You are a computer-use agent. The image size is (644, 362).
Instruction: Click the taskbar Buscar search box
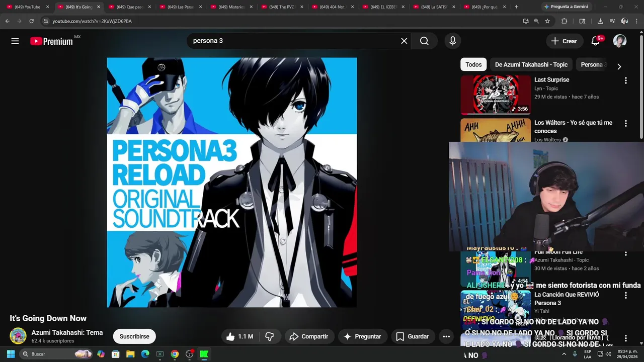coord(56,354)
